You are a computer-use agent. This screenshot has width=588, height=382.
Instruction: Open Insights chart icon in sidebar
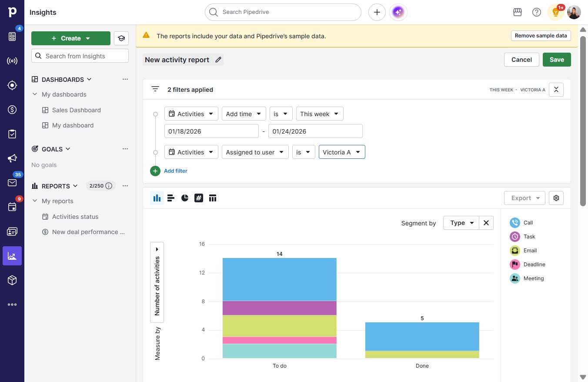[x=12, y=256]
